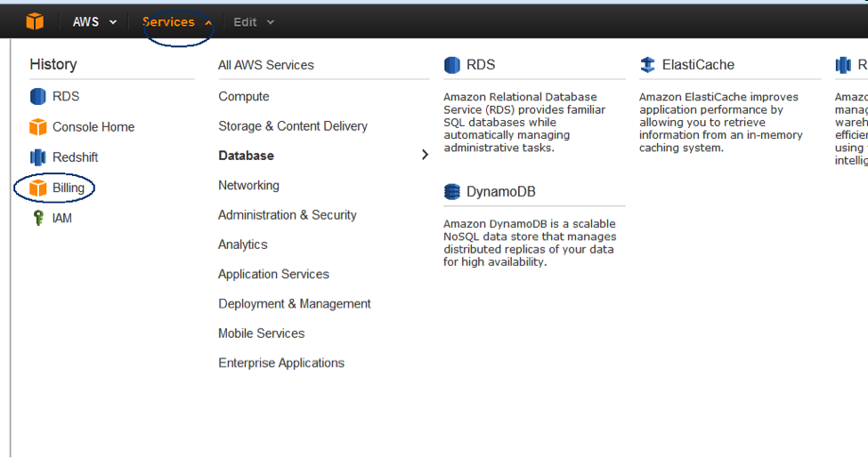Image resolution: width=868 pixels, height=458 pixels.
Task: Click the Redshift icon in Database panel
Action: (x=842, y=65)
